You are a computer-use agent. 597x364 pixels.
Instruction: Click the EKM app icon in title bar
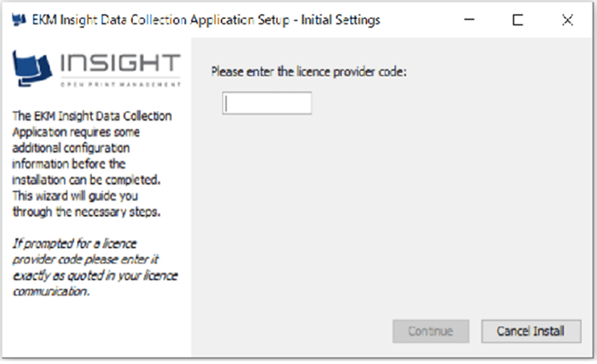19,19
